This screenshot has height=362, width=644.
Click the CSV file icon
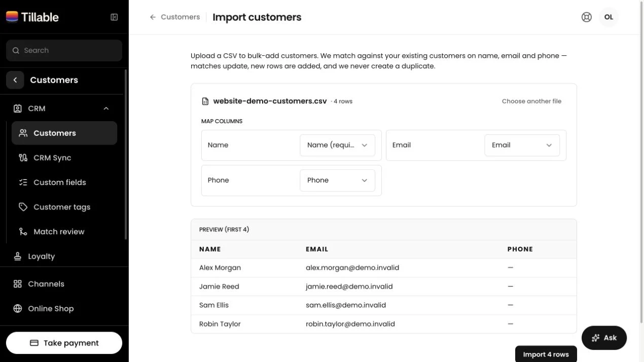205,101
